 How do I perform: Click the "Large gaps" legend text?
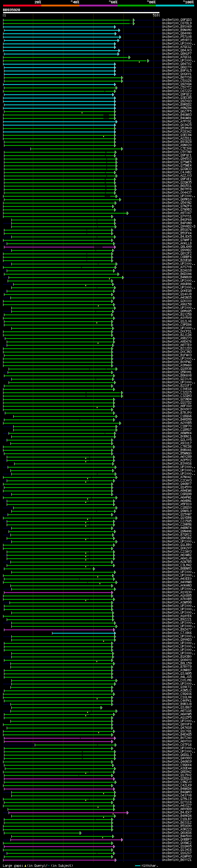click(13, 865)
